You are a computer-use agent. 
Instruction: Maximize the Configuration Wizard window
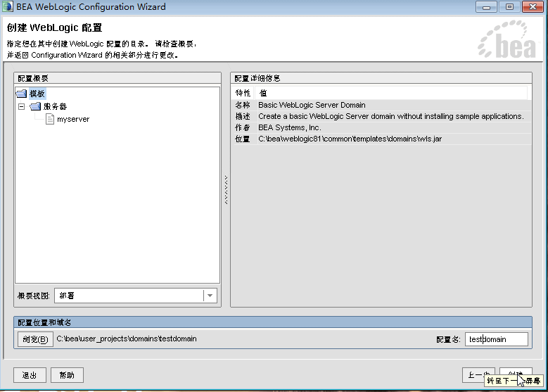pos(509,6)
